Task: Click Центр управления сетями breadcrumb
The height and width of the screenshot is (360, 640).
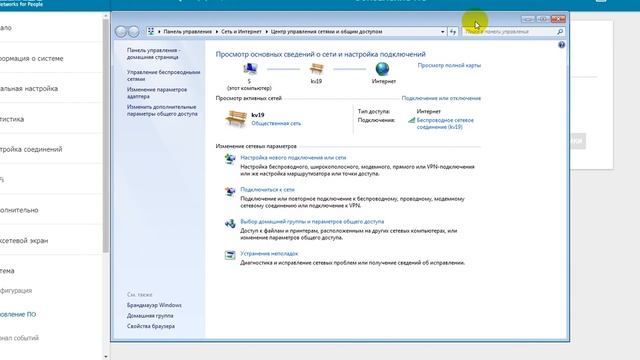Action: pos(327,31)
